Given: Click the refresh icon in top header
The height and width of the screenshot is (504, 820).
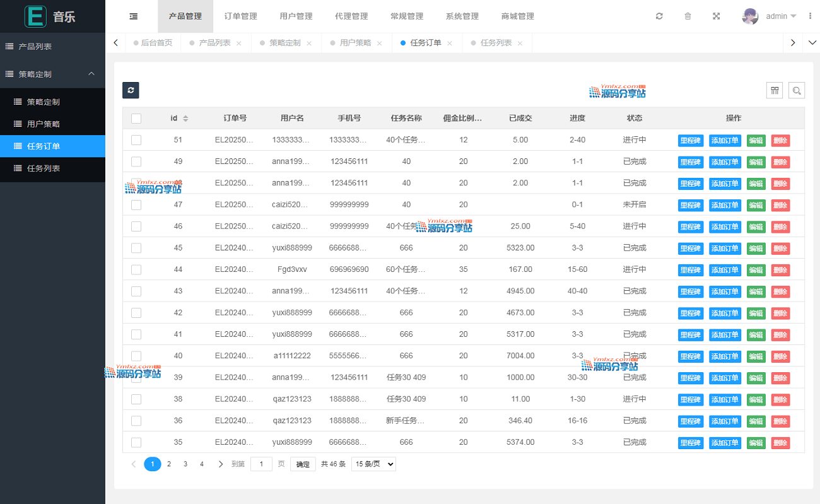Looking at the screenshot, I should coord(659,16).
